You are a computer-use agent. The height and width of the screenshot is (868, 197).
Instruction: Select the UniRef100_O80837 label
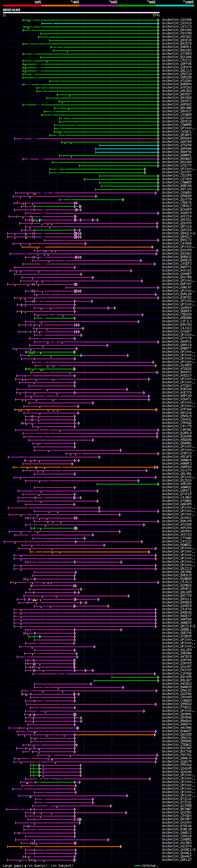177,111
